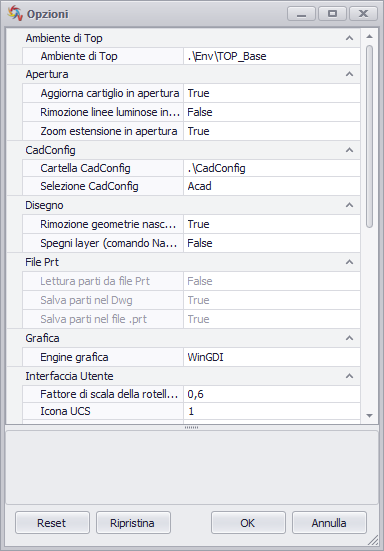Select Rimozione linee luminose False value
384x551 pixels.
(x=272, y=112)
